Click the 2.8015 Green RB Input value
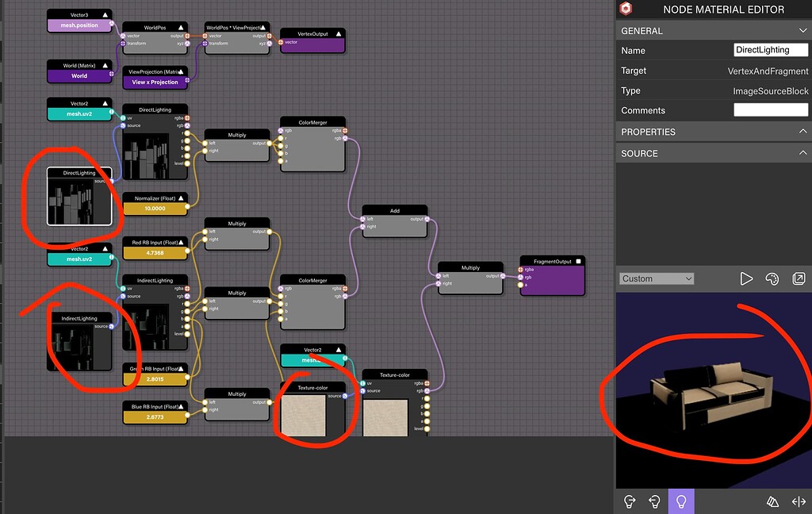Screen dimensions: 812x514 point(155,379)
